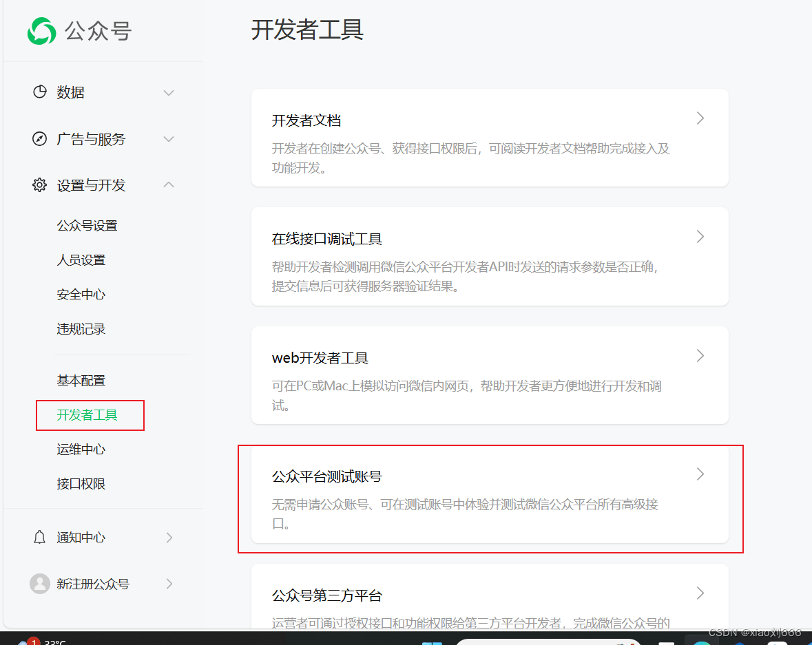The width and height of the screenshot is (812, 645).
Task: Open 公众号第三方平台 card
Action: click(x=490, y=597)
